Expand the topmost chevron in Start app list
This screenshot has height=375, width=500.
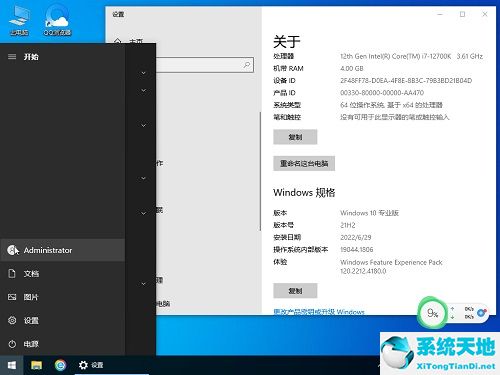point(143,73)
